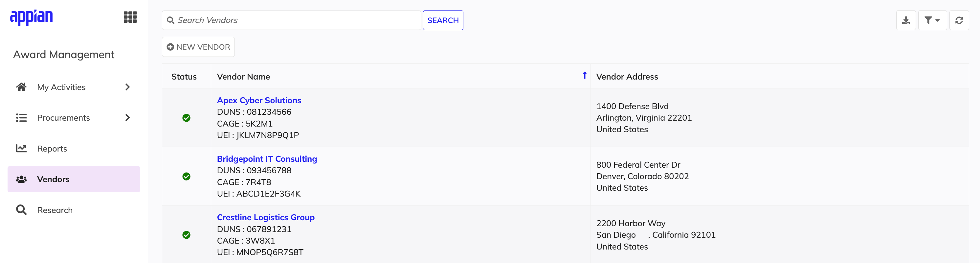The height and width of the screenshot is (263, 980).
Task: Click address '1400 Defense Blvd'
Action: (632, 106)
